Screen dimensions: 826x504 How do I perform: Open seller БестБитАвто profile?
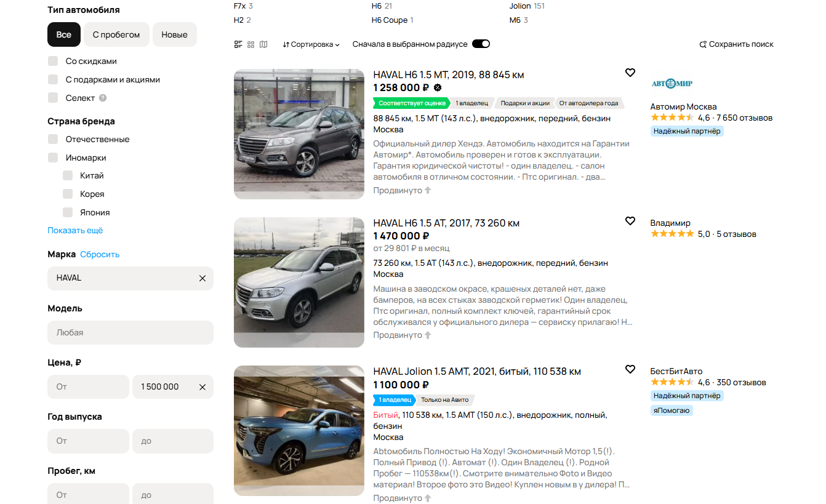point(676,371)
